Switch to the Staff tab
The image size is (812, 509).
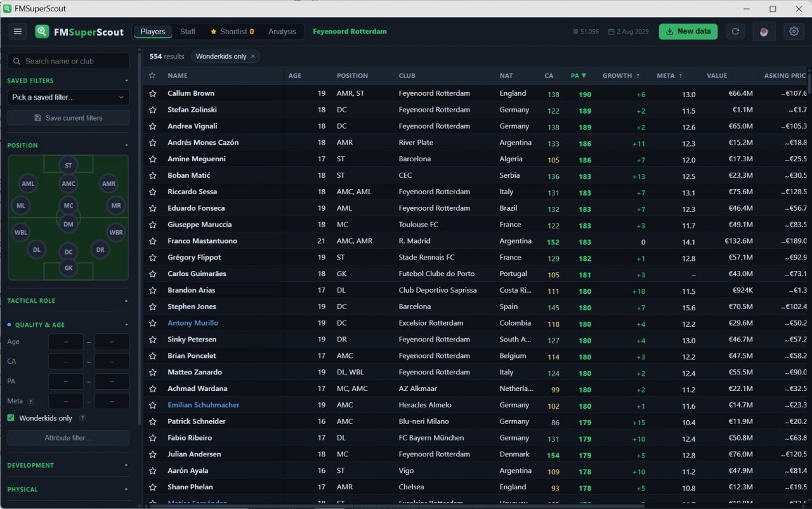pyautogui.click(x=188, y=32)
